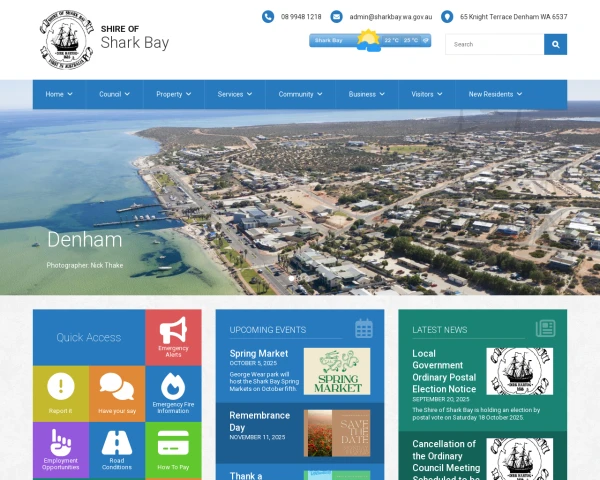Click into the Search input field
600x480 pixels.
click(495, 44)
